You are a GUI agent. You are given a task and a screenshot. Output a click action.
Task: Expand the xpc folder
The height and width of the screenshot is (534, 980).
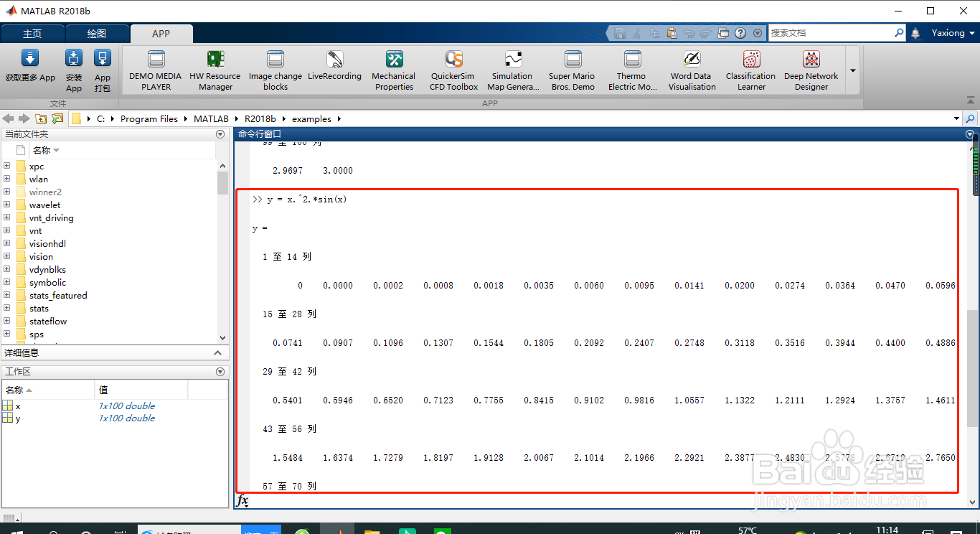[x=6, y=166]
